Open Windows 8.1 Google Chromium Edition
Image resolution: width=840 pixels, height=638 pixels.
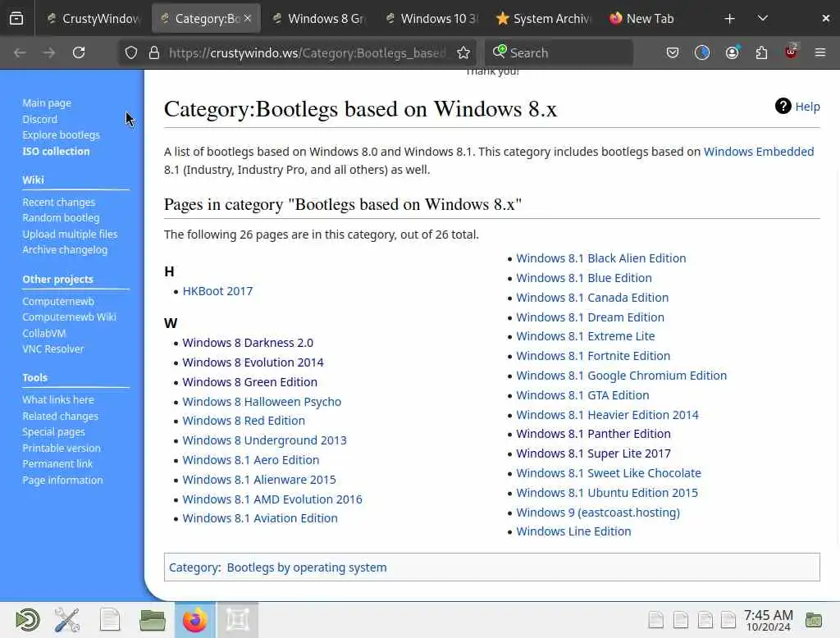click(x=622, y=376)
